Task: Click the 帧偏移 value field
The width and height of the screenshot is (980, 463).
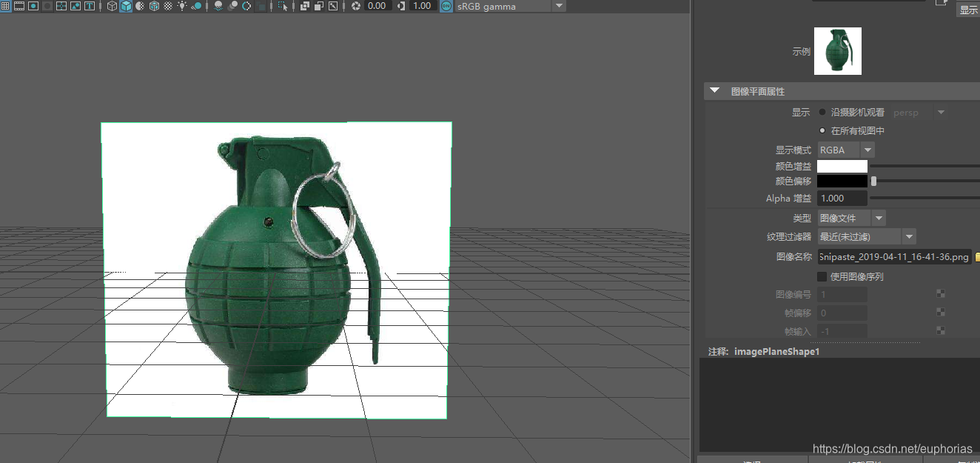Action: pyautogui.click(x=842, y=313)
